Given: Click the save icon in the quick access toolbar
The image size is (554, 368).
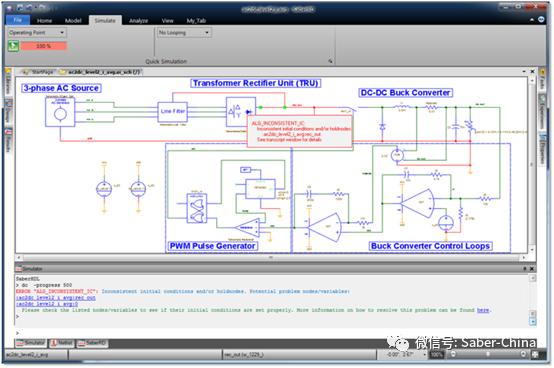Looking at the screenshot, I should 20,7.
